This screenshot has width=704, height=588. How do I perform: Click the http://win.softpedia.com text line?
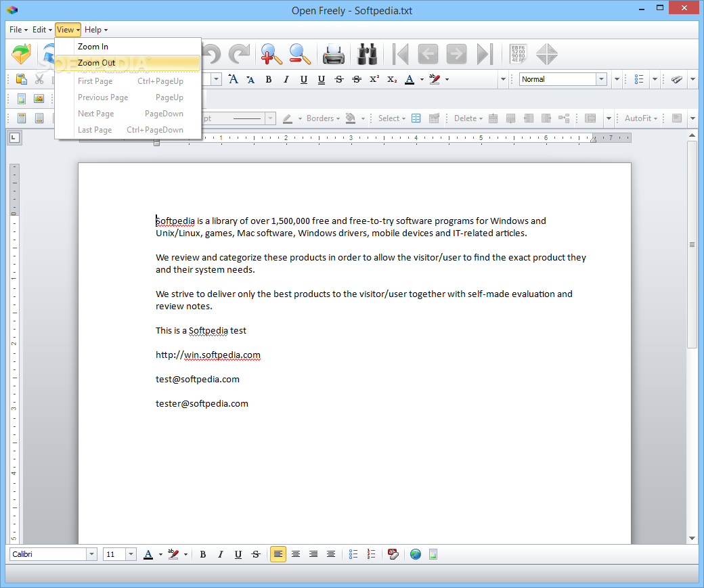tap(208, 355)
